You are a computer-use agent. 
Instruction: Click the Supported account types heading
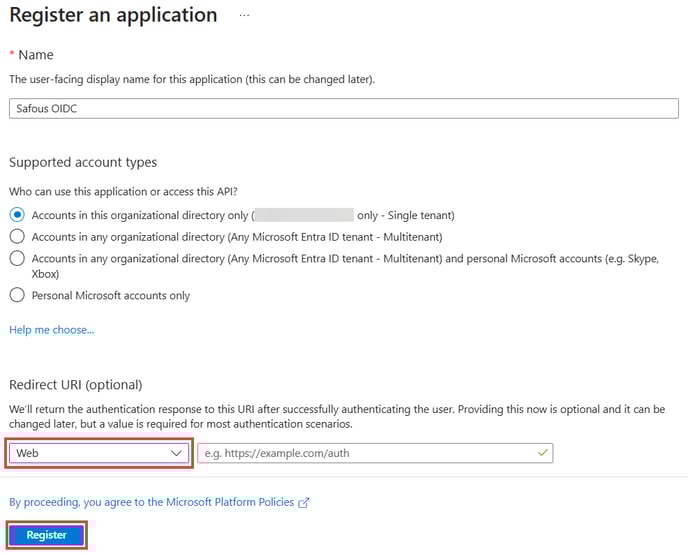[x=83, y=162]
